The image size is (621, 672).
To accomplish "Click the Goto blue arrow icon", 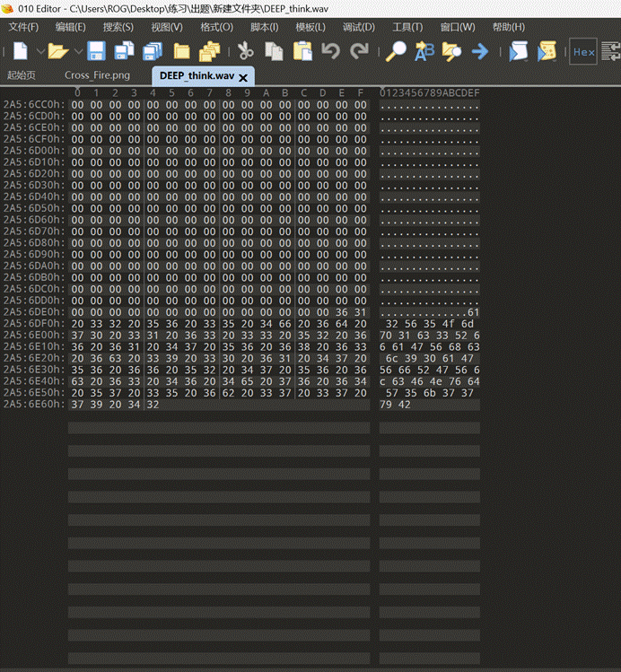I will pos(480,51).
